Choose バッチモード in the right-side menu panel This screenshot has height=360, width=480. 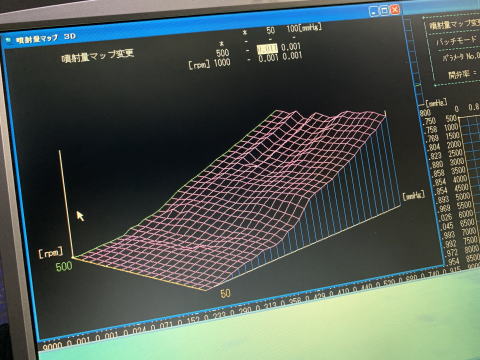(457, 41)
